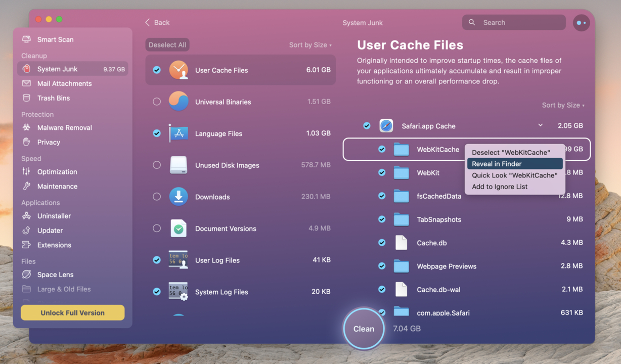Select the Cache.db-wal file row

467,289
